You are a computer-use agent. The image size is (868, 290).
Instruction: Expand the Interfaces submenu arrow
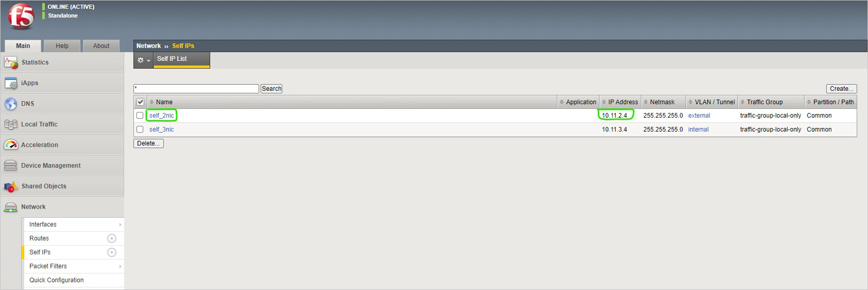[121, 224]
